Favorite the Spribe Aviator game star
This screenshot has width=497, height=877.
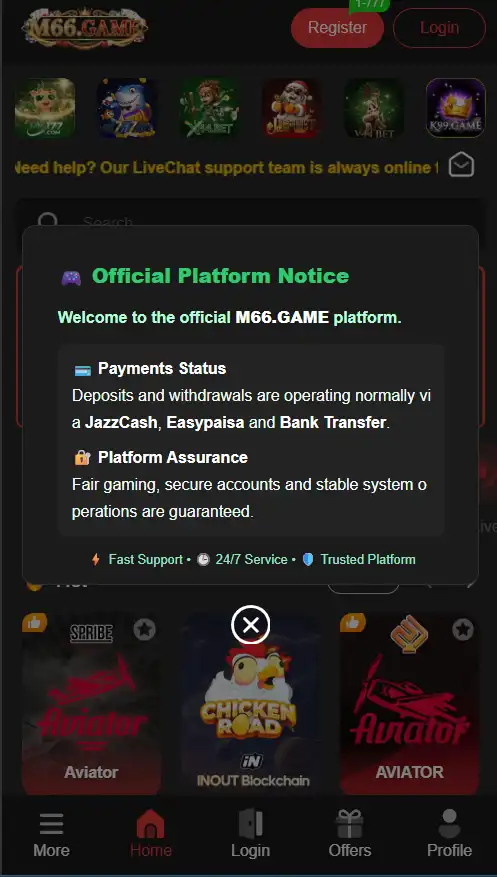click(x=144, y=630)
